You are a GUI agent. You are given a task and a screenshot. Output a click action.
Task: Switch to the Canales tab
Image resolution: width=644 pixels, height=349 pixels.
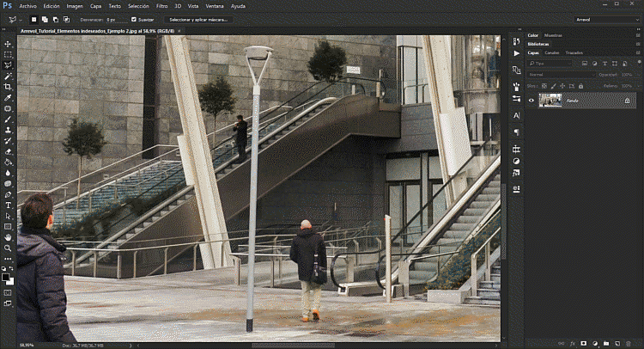pos(551,52)
